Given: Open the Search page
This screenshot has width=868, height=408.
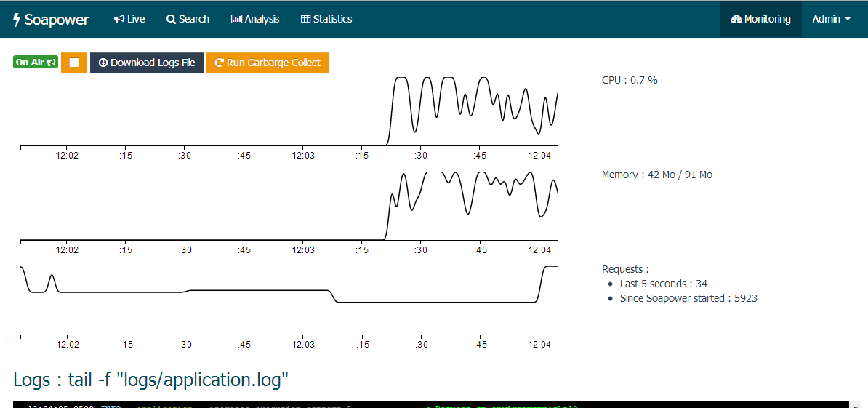Looking at the screenshot, I should pyautogui.click(x=188, y=19).
